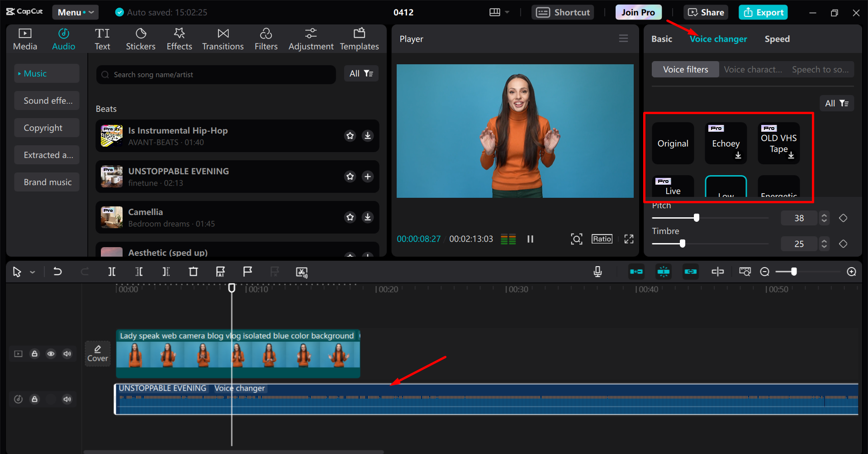Click delete left of playhead icon
868x454 pixels.
[x=139, y=272]
